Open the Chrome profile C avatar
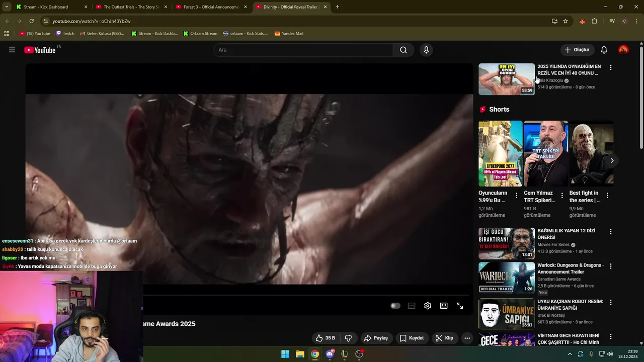 pos(624,21)
